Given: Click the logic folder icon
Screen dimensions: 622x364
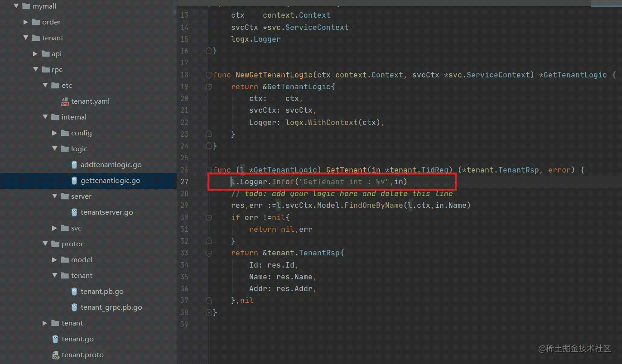Looking at the screenshot, I should click(x=64, y=149).
